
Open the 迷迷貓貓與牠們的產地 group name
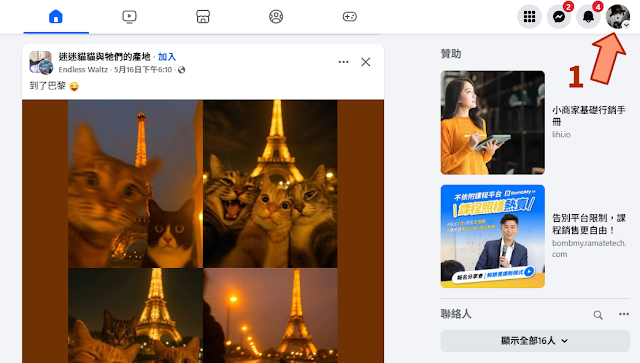pos(104,57)
